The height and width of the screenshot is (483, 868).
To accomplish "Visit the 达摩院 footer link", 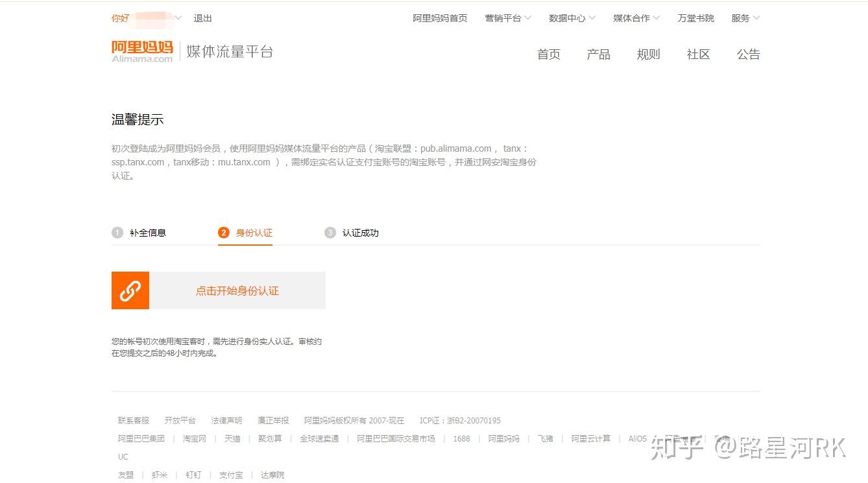I will tap(272, 475).
